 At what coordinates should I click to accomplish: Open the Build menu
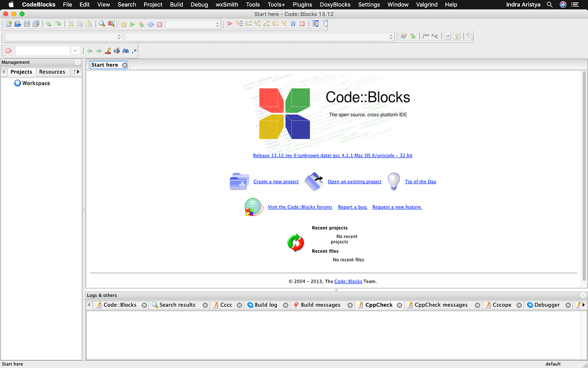[176, 4]
